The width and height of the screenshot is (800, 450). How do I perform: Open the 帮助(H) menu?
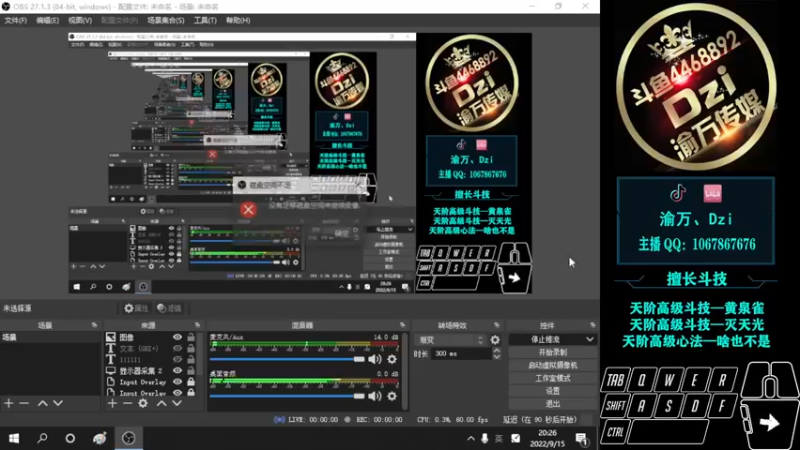click(238, 20)
